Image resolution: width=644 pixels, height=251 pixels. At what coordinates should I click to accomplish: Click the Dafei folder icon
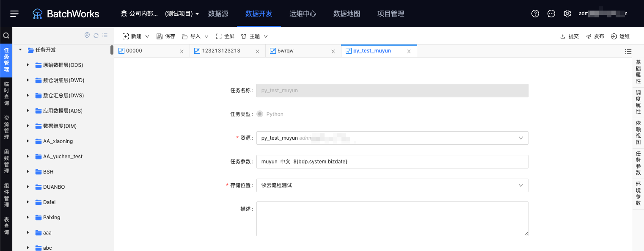tap(39, 202)
